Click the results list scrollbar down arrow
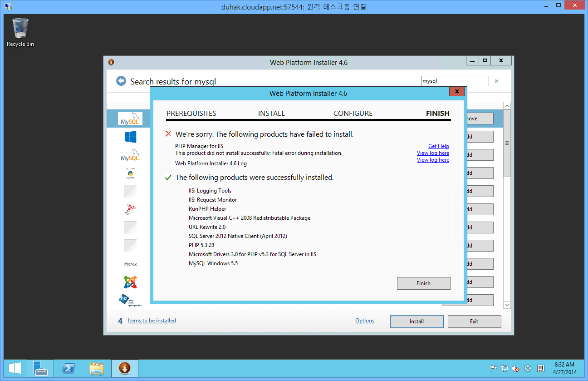The image size is (588, 381). pos(507,305)
